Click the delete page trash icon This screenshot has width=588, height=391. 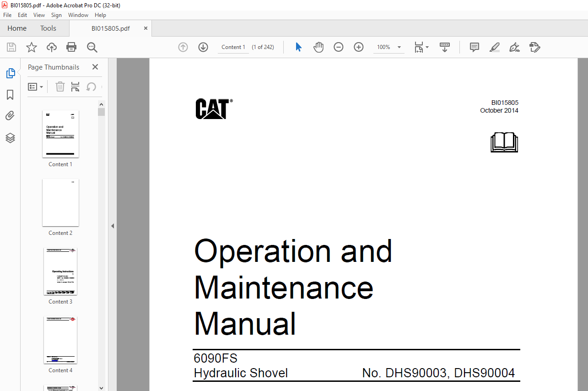coord(60,87)
